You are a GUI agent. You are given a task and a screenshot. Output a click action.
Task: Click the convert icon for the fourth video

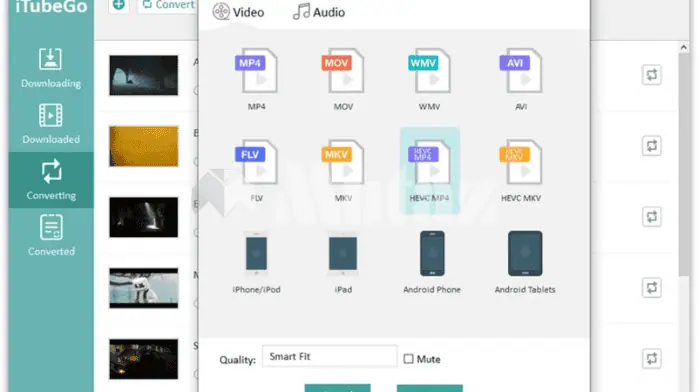tap(651, 287)
